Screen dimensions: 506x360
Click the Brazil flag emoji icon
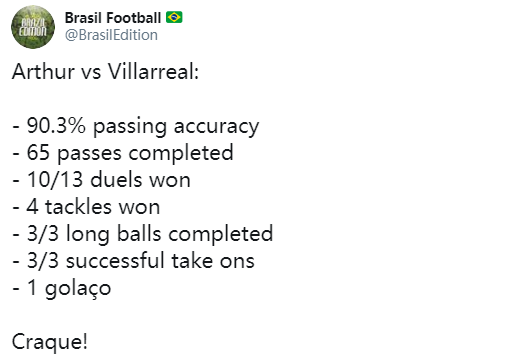coord(174,17)
